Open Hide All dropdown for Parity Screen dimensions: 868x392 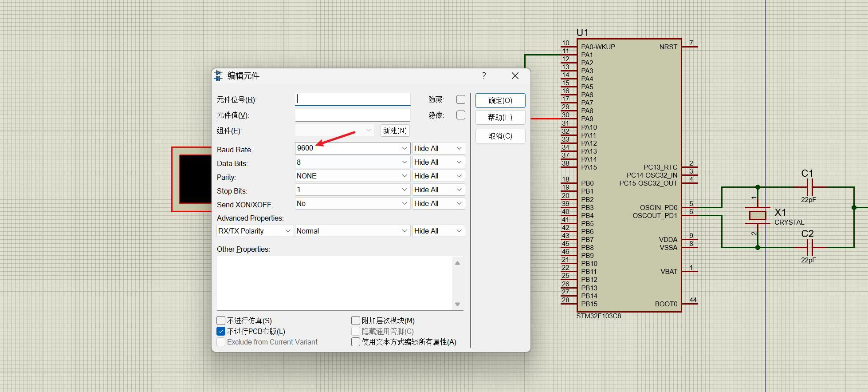click(439, 176)
